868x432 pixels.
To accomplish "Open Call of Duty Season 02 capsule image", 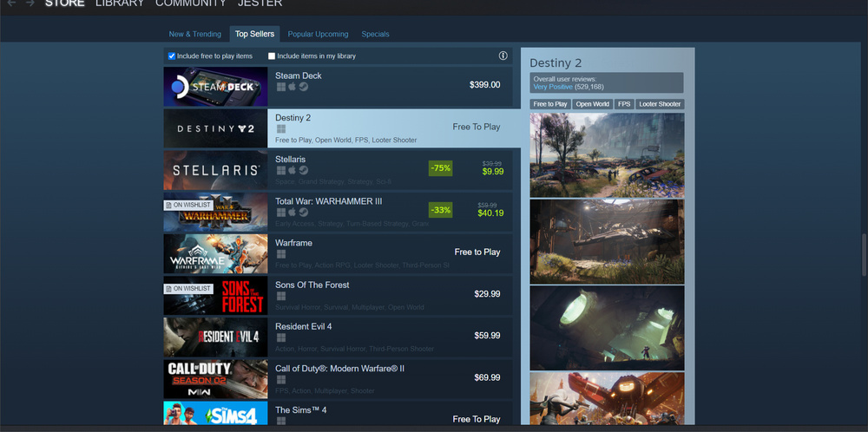I will point(215,379).
